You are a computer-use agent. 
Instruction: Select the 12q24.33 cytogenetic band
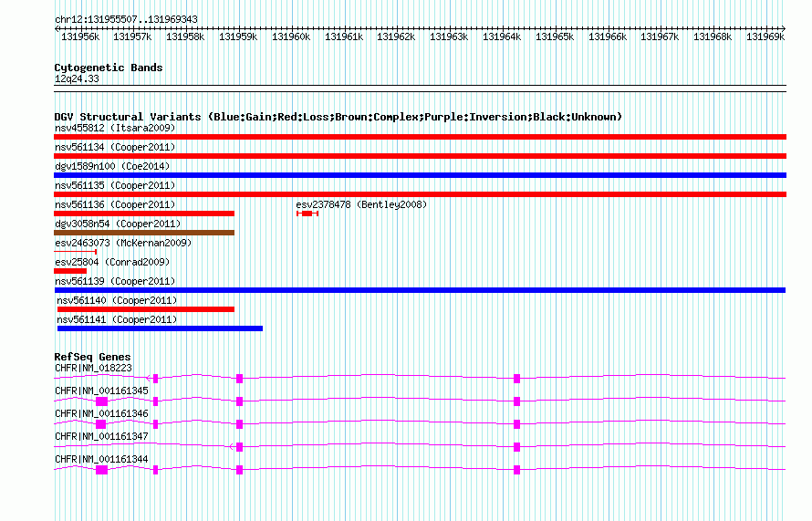[420, 89]
